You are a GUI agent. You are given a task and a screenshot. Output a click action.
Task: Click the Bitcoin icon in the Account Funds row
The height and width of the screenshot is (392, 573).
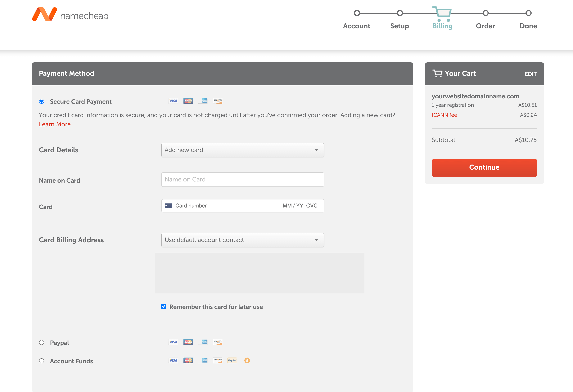[x=247, y=360]
